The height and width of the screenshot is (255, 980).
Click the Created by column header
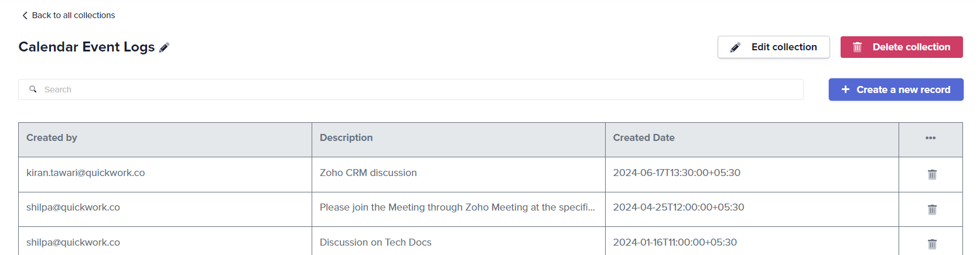click(x=52, y=138)
